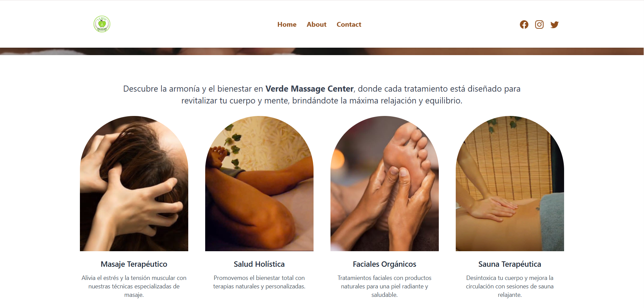
Task: Click the Masaje Terapéutico heading
Action: 134,264
